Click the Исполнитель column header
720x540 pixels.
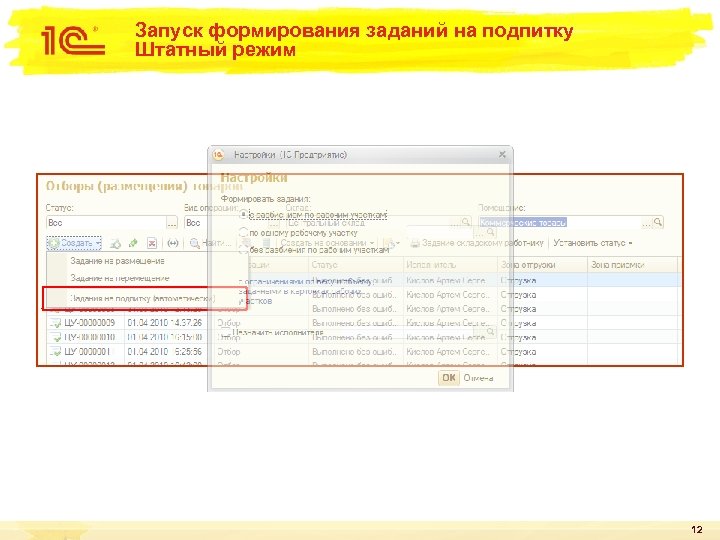click(450, 265)
